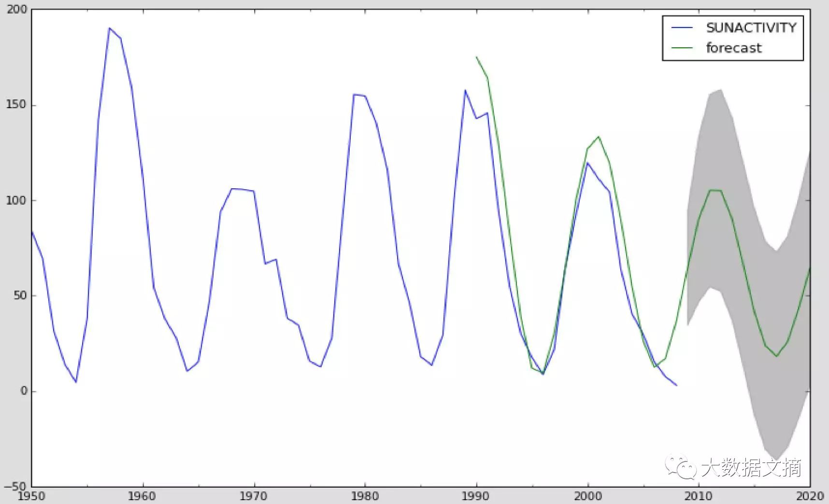
Task: Click the SUNACTIVITY legend label
Action: [x=751, y=28]
